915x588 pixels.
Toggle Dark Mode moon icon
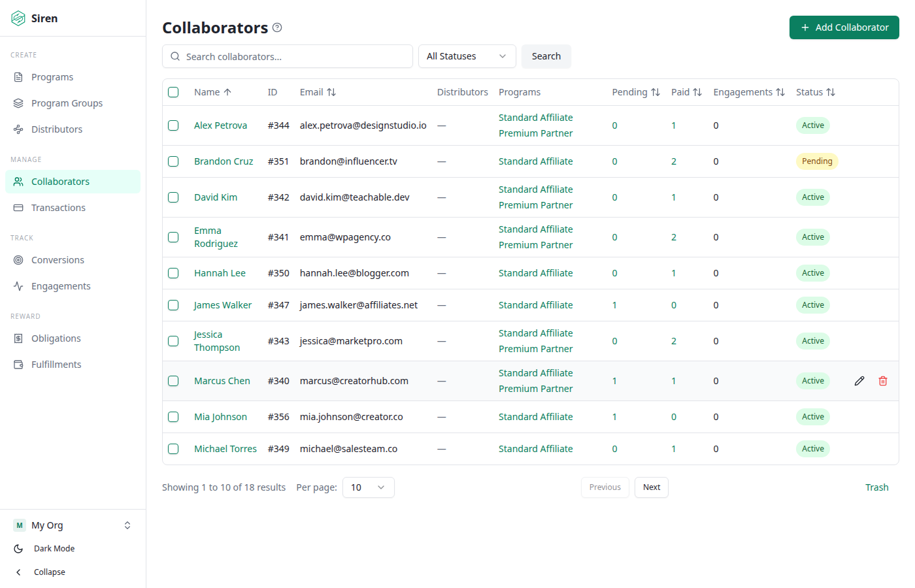point(18,549)
